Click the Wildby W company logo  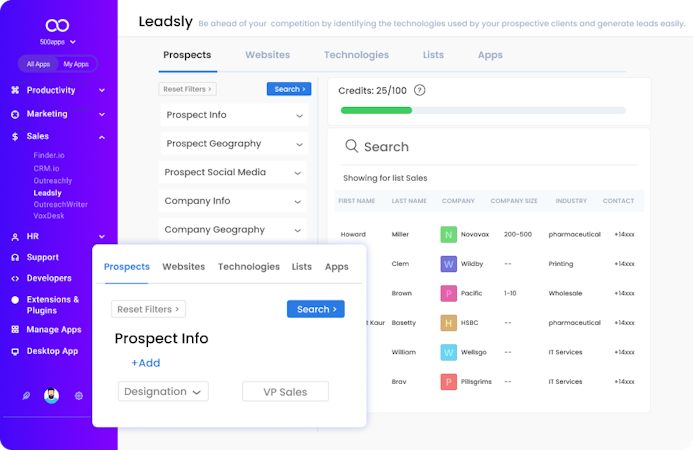coord(448,264)
